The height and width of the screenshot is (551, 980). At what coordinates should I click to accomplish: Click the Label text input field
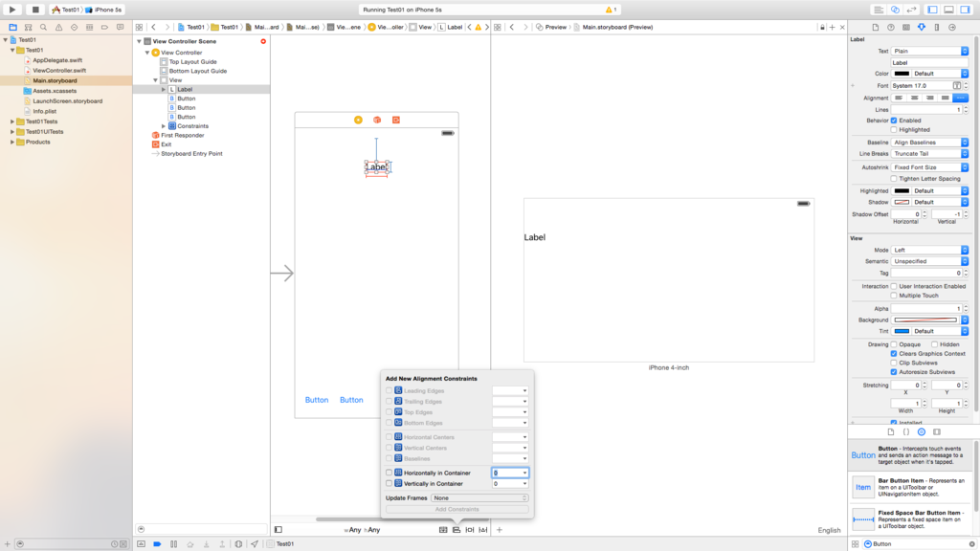[929, 62]
